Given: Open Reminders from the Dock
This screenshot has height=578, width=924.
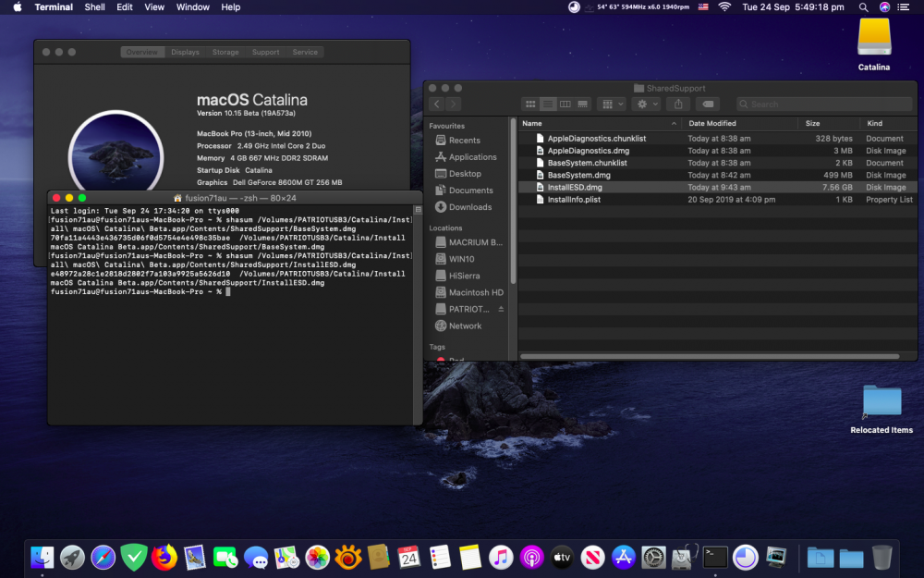Looking at the screenshot, I should click(x=440, y=558).
